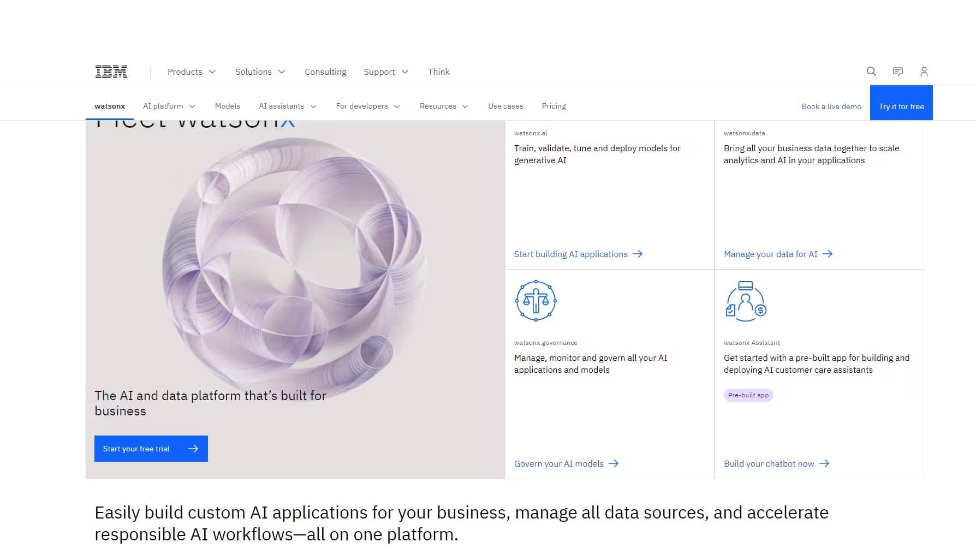Click the watsonx.ai label
Screen dimensions: 976x560
tap(531, 133)
